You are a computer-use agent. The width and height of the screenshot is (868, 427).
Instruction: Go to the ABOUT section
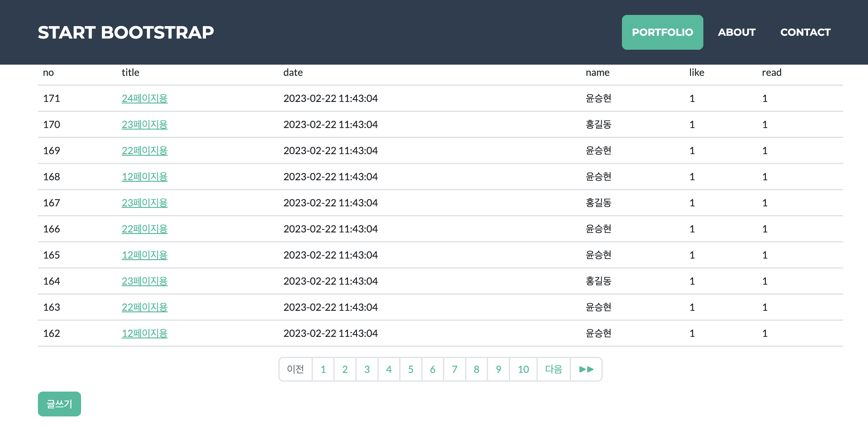coord(737,32)
